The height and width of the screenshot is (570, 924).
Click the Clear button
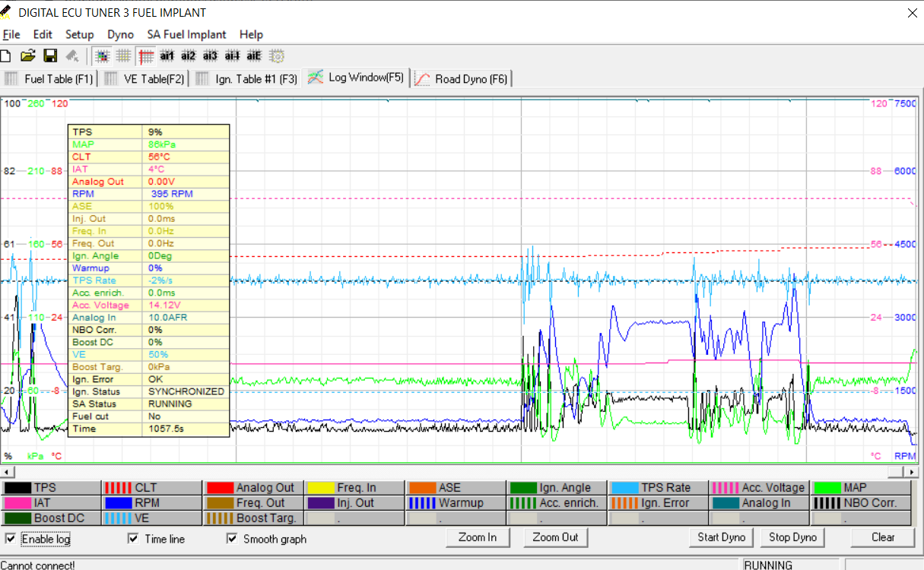(883, 537)
